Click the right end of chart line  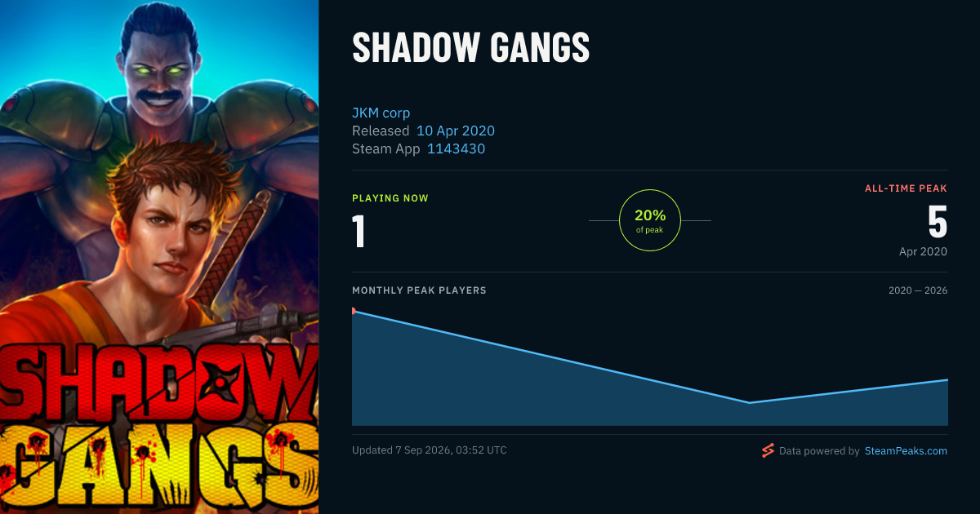pyautogui.click(x=947, y=380)
